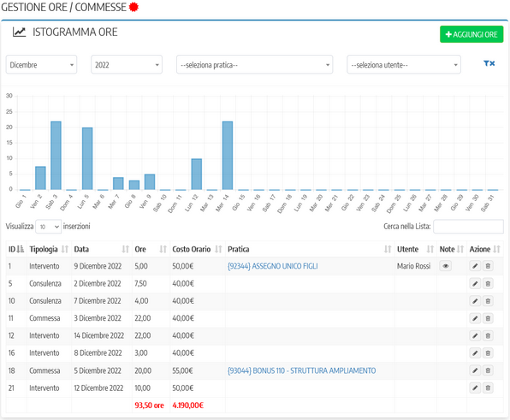Sort table by Data column
This screenshot has width=510, height=420.
102,249
